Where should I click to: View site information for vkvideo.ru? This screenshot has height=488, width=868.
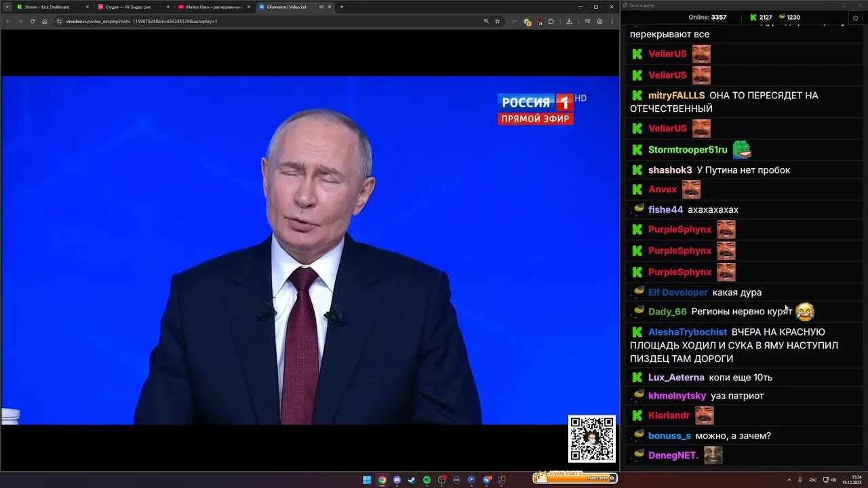[x=59, y=21]
